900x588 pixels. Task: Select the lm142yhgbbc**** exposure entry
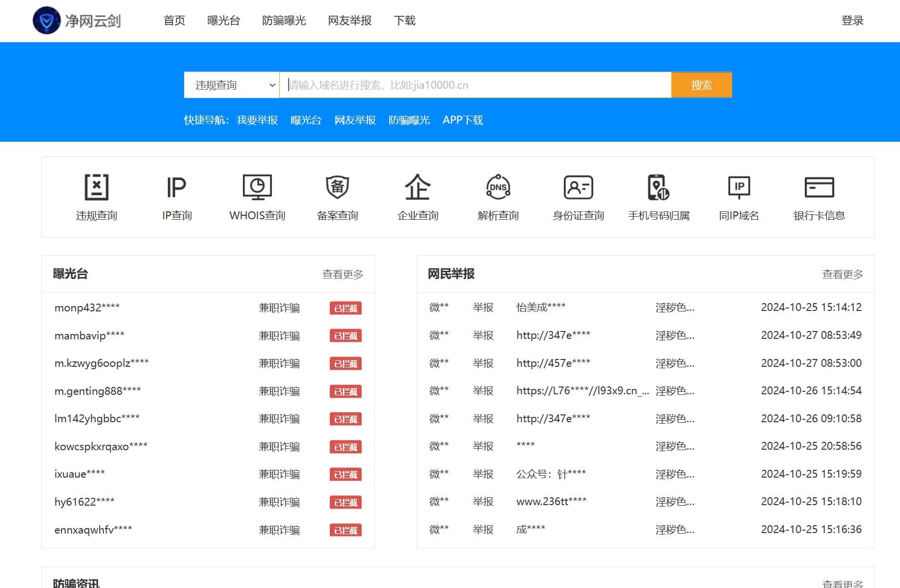coord(97,418)
